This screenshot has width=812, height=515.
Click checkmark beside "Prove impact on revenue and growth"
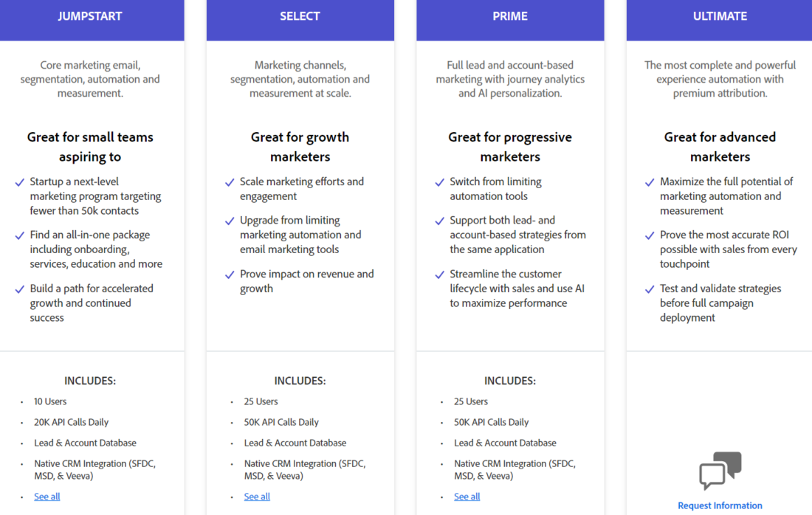(229, 274)
